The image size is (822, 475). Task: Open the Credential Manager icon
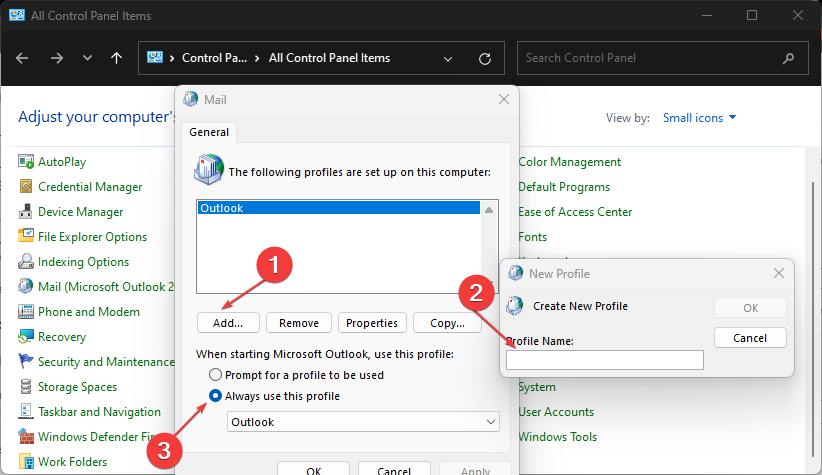26,186
